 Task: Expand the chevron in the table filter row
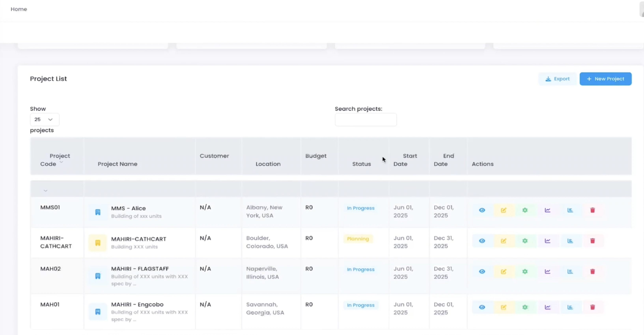[45, 191]
